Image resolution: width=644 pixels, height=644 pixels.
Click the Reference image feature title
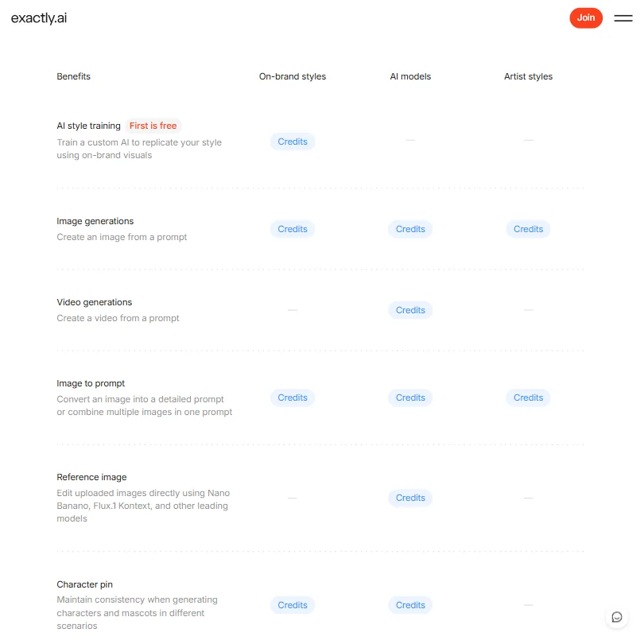point(91,477)
